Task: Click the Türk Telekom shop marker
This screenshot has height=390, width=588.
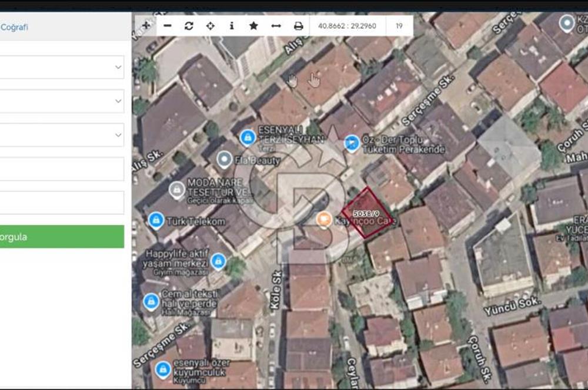Action: [156, 221]
